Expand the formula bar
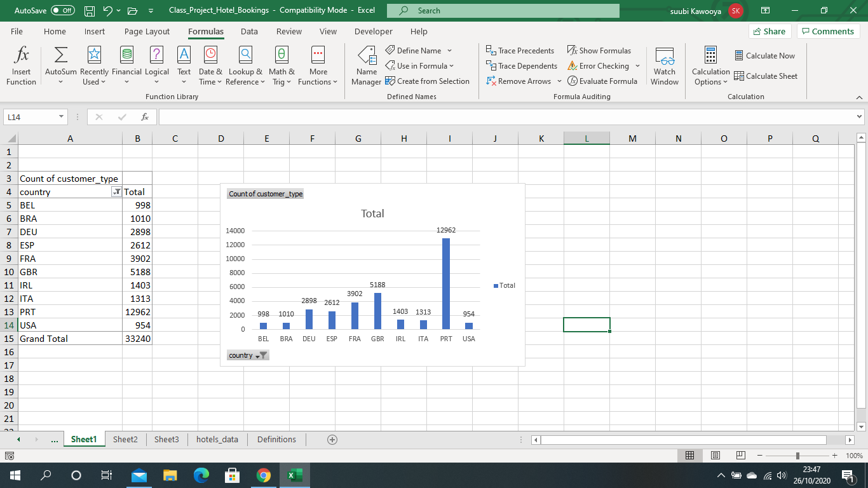 (860, 117)
